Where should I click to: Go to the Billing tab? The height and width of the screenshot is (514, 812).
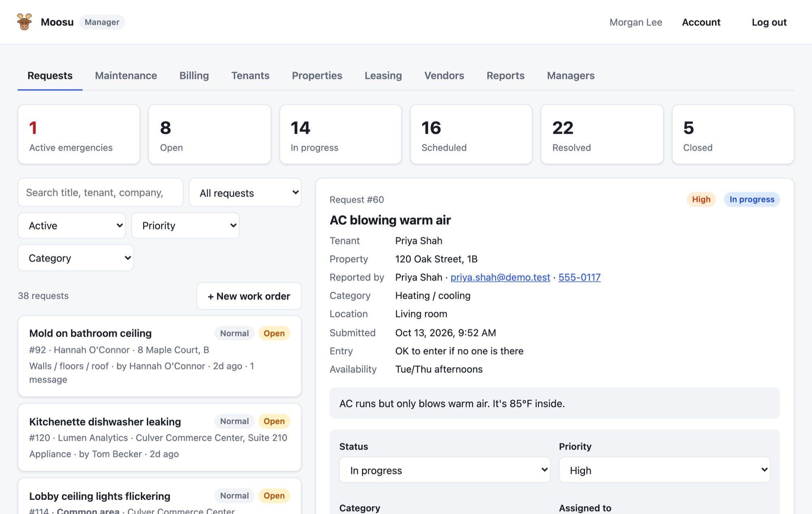click(194, 76)
